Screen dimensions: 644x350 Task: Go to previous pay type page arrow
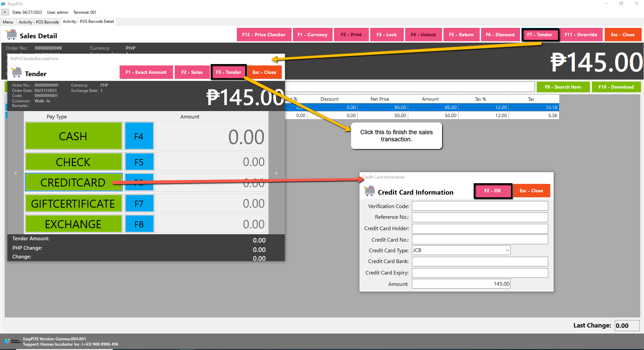coord(15,173)
